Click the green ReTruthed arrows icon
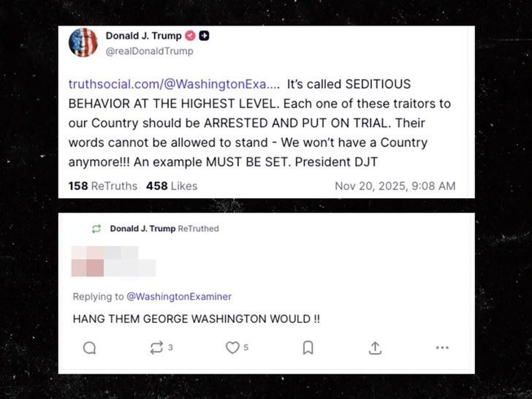This screenshot has height=399, width=532. tap(96, 229)
